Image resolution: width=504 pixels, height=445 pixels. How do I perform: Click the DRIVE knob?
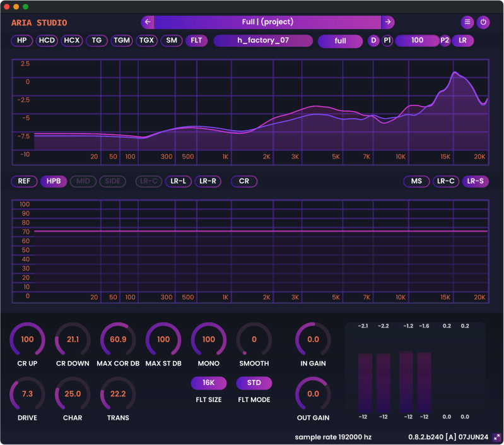coord(27,395)
